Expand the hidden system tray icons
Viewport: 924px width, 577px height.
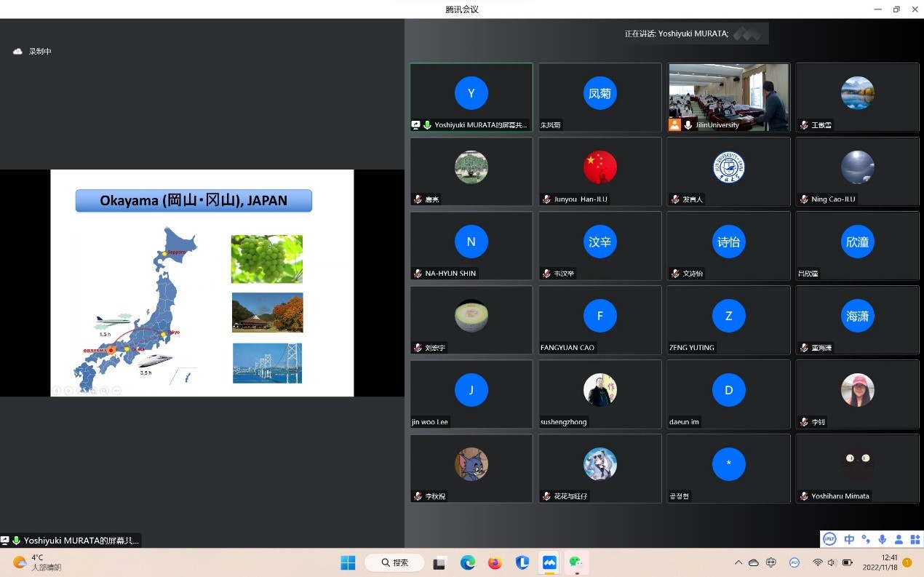click(738, 562)
